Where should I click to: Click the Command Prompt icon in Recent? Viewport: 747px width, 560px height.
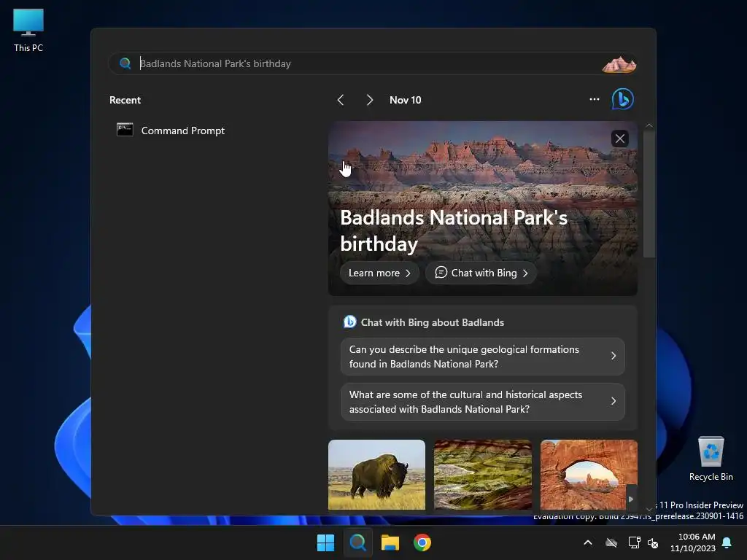pos(125,130)
